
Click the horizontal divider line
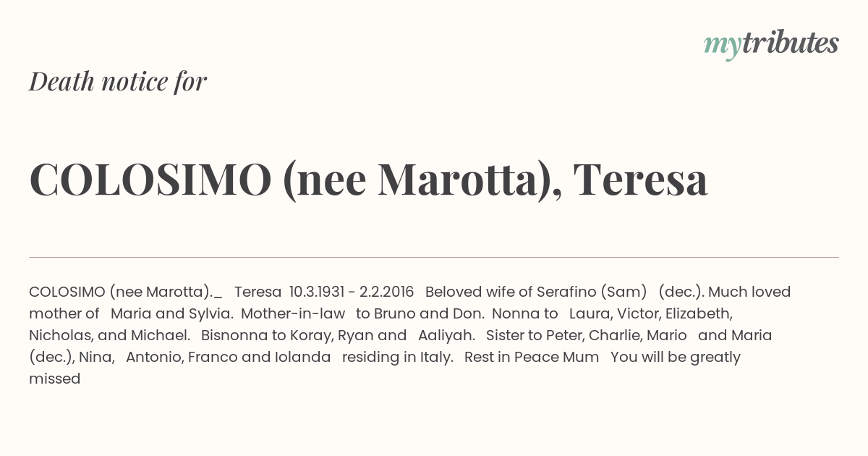(x=434, y=257)
